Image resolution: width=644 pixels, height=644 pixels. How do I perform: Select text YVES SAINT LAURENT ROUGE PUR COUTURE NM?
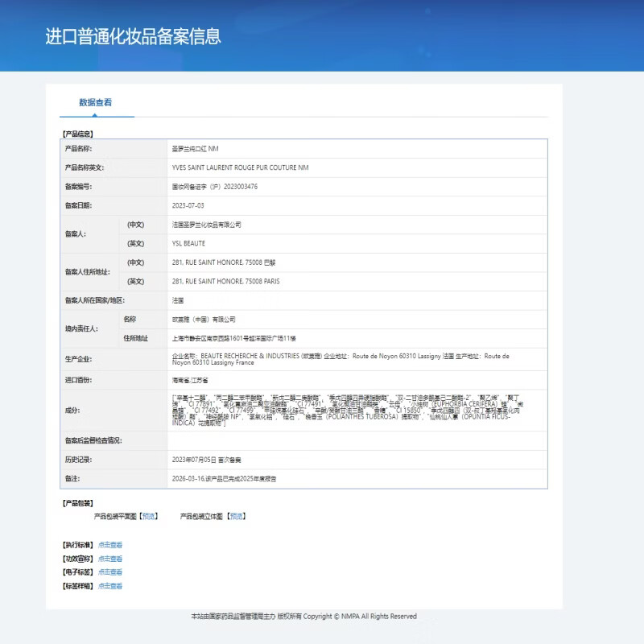point(240,167)
